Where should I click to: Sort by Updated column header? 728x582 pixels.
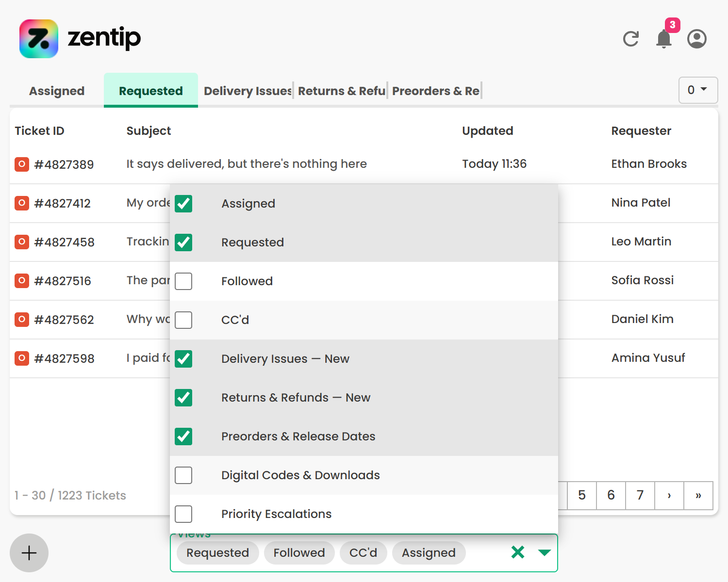tap(488, 131)
